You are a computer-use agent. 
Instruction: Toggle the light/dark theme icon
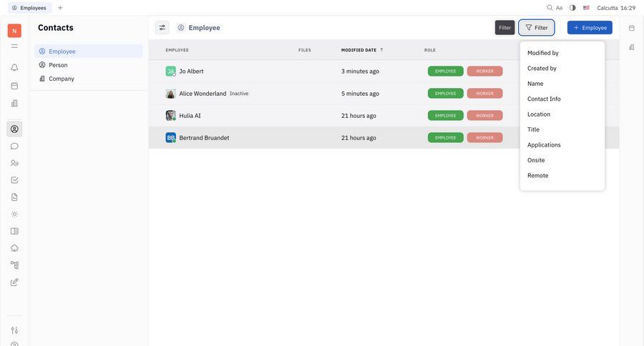tap(572, 8)
